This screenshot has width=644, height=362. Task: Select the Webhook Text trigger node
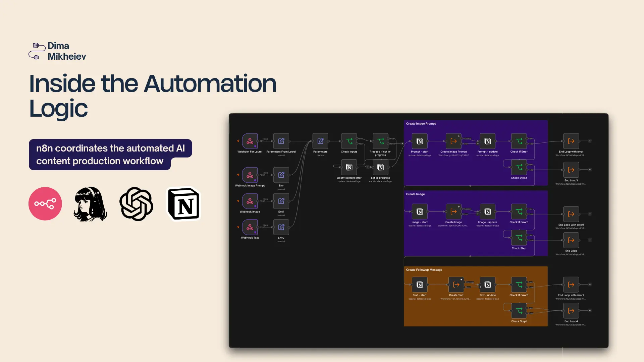click(x=250, y=227)
